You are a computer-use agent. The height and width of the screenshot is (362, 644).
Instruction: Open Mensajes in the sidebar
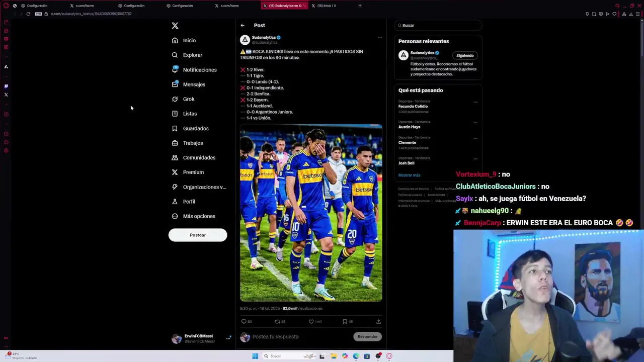click(x=189, y=84)
